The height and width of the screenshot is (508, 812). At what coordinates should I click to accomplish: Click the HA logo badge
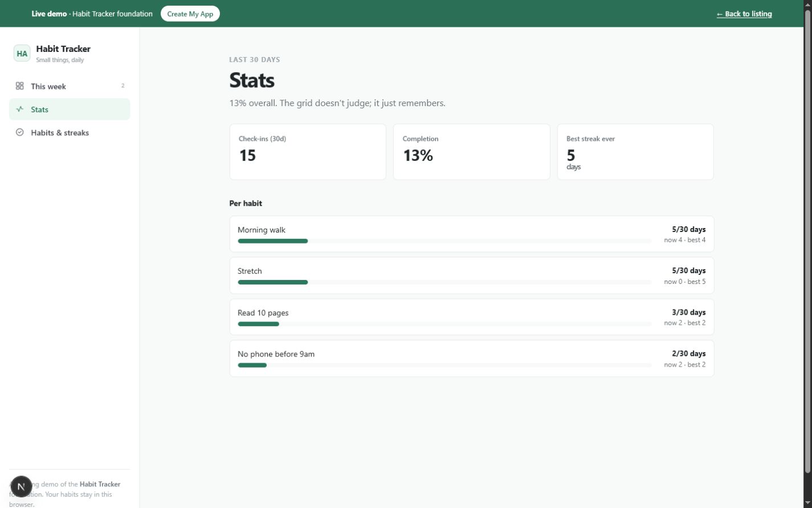tap(22, 54)
